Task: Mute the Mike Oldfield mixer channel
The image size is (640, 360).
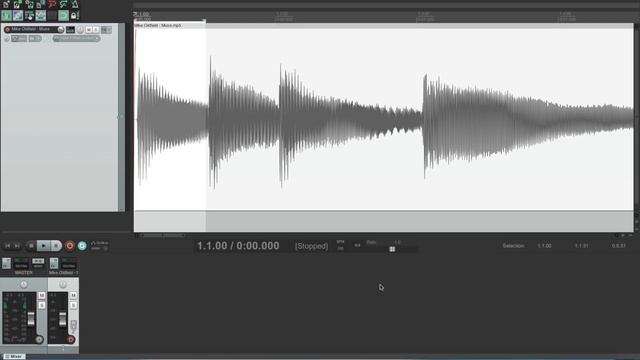Action: pyautogui.click(x=73, y=295)
